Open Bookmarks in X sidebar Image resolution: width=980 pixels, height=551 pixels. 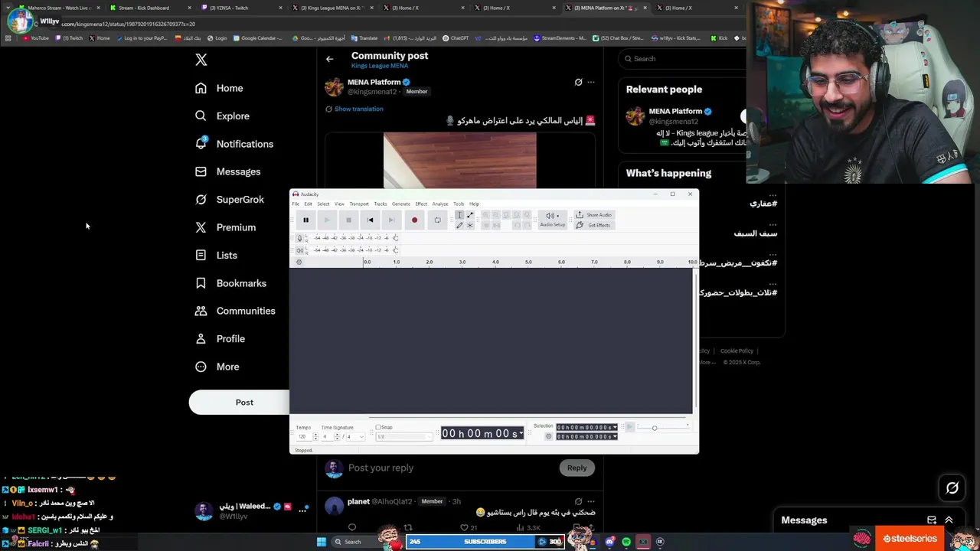coord(230,283)
